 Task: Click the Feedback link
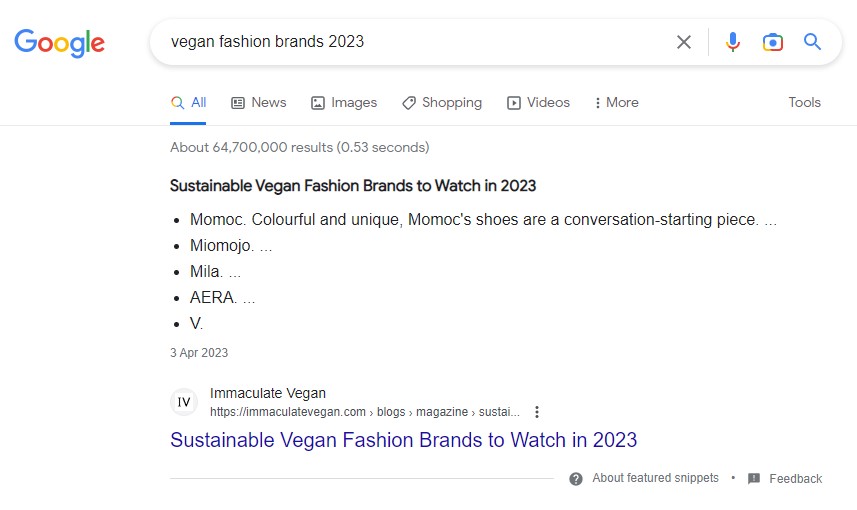tap(795, 479)
